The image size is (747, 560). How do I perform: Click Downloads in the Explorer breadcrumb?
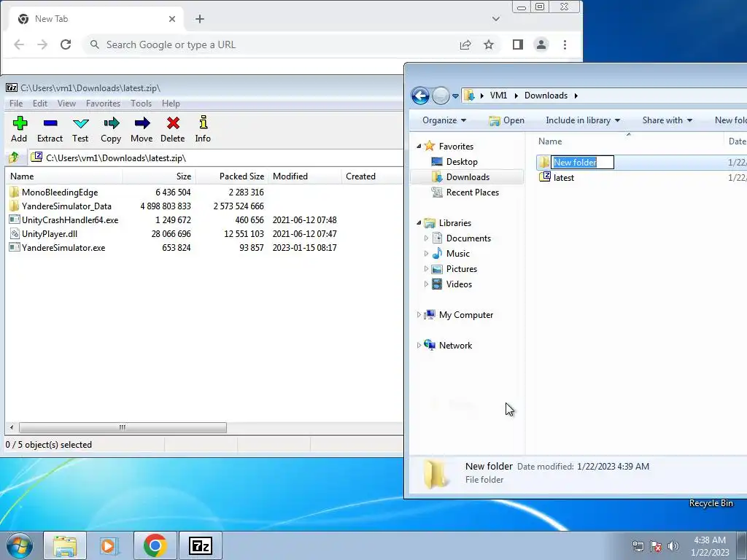pyautogui.click(x=546, y=96)
